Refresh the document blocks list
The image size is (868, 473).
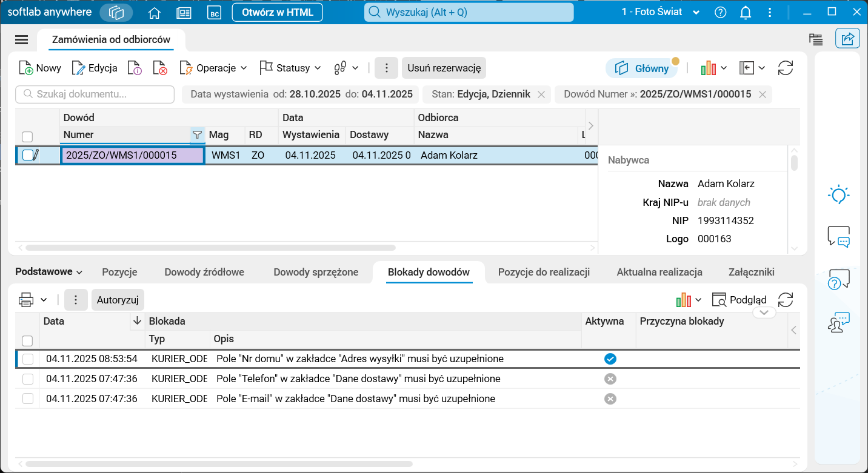[x=786, y=299]
